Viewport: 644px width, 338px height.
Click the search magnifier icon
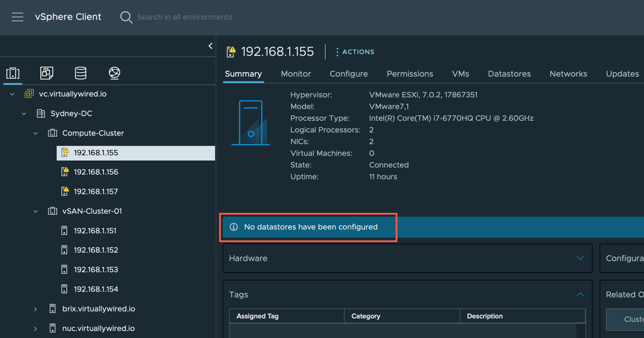[126, 17]
